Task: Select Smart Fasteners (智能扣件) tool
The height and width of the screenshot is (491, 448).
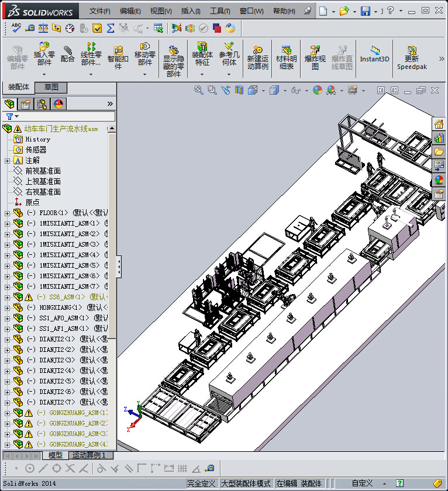Action: tap(118, 58)
